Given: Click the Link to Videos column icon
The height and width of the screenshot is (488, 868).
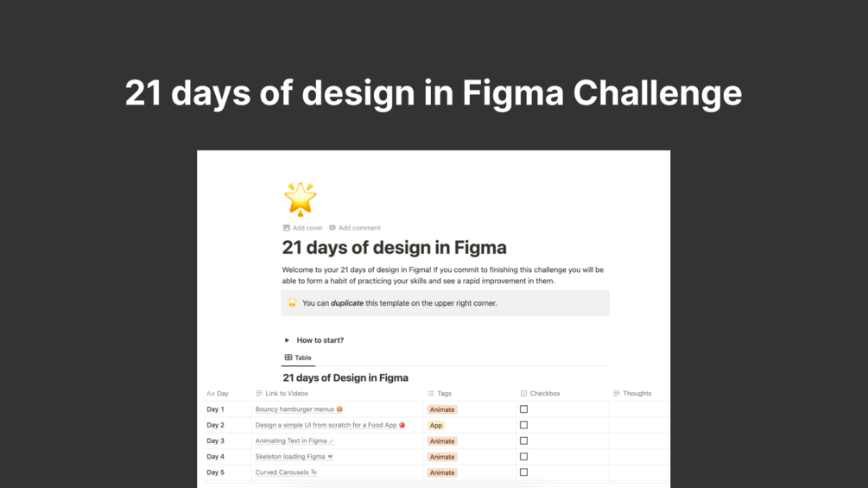Looking at the screenshot, I should (x=259, y=394).
